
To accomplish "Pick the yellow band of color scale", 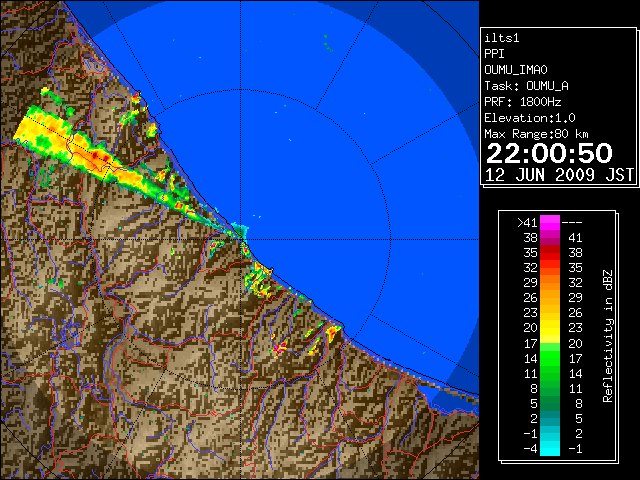I will coord(550,329).
